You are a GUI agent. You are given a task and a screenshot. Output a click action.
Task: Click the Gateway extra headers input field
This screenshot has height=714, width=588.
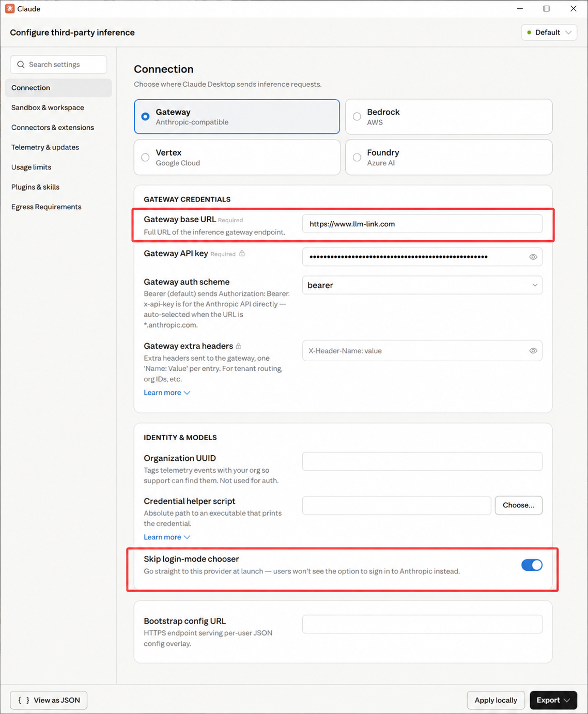tap(422, 351)
